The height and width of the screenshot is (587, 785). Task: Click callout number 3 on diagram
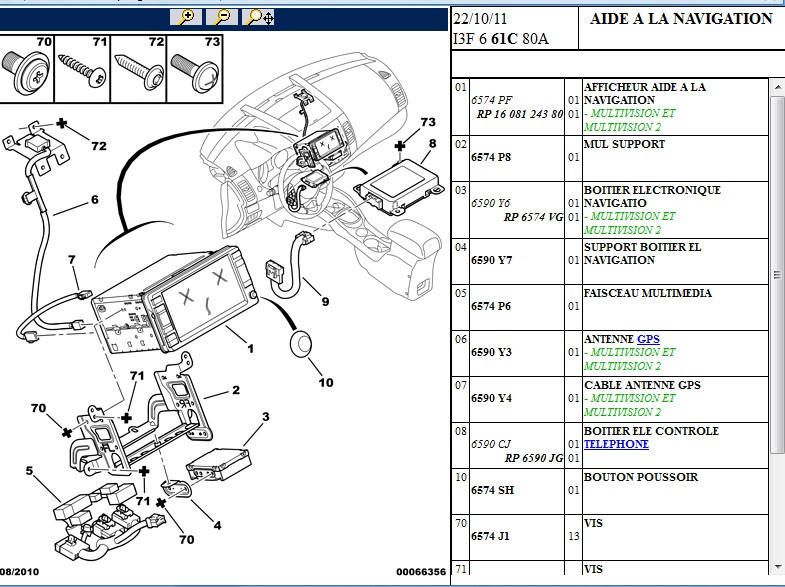265,416
